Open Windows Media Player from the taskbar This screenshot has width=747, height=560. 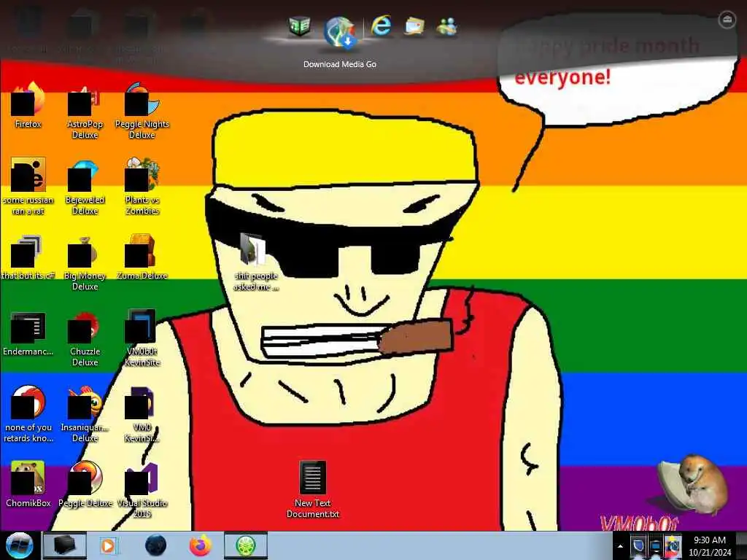(109, 545)
